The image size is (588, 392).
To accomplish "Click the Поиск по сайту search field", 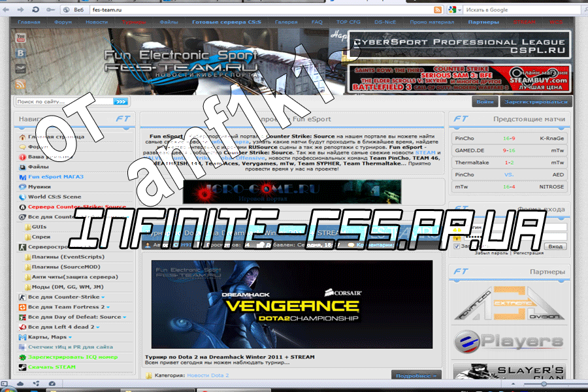I will click(x=65, y=101).
